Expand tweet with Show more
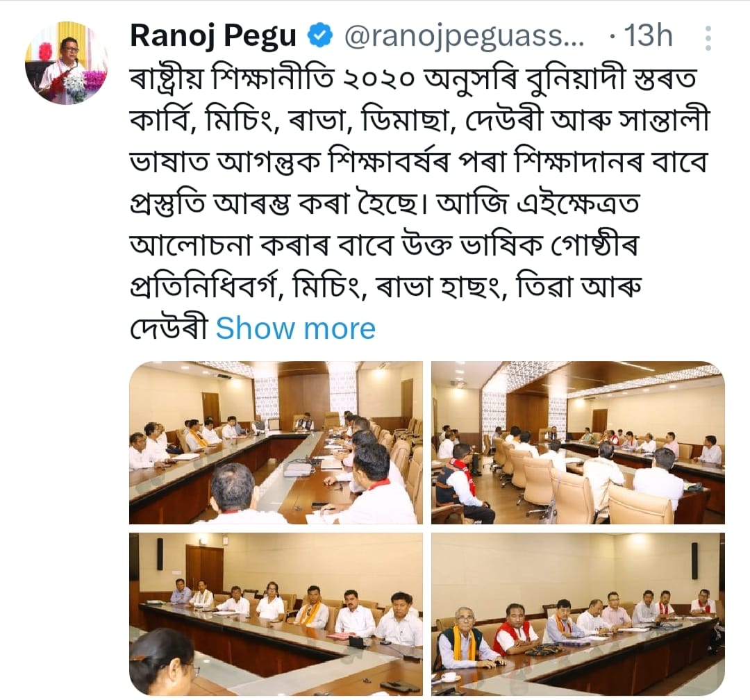The image size is (750, 700). [296, 328]
